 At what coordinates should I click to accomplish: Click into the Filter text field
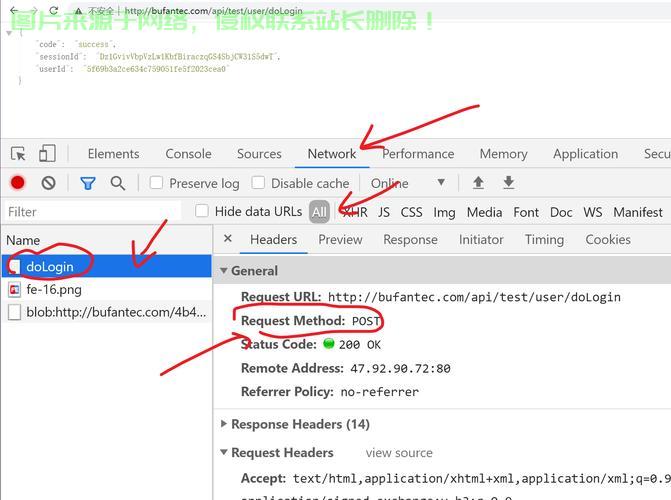[92, 212]
